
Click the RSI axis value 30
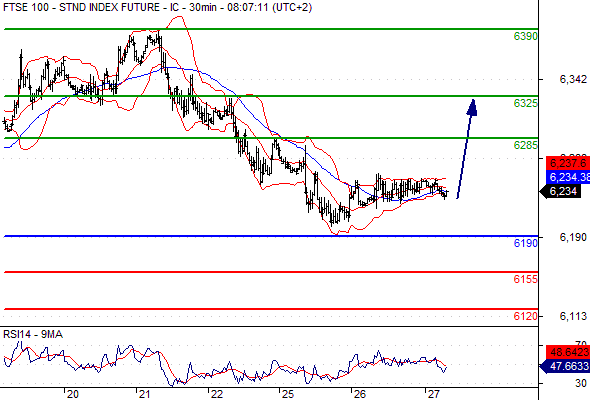click(x=581, y=383)
